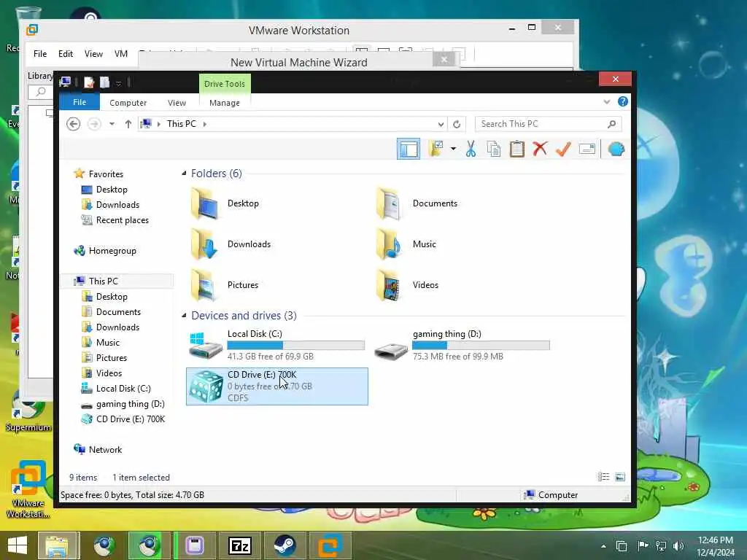The image size is (747, 560).
Task: Click the Cut scissors toolbar icon
Action: coord(471,149)
